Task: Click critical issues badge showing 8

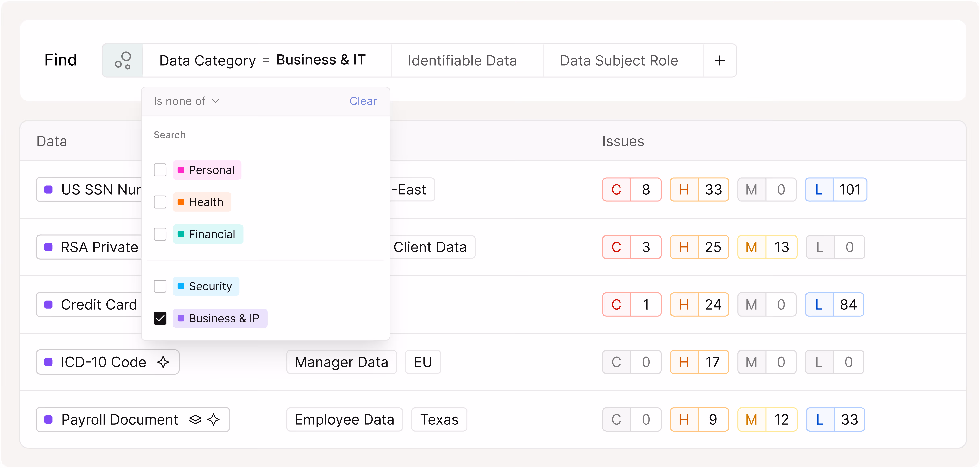Action: click(x=631, y=189)
